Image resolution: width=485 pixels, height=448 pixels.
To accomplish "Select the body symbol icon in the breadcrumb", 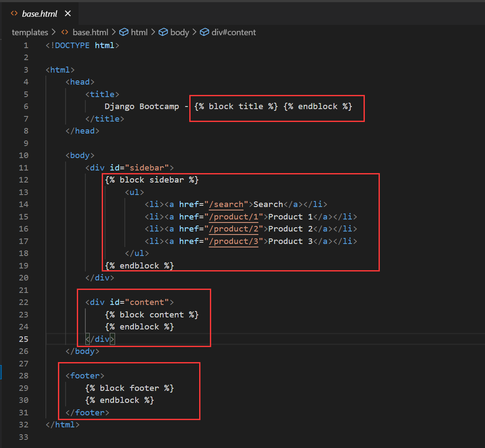I will coord(164,32).
